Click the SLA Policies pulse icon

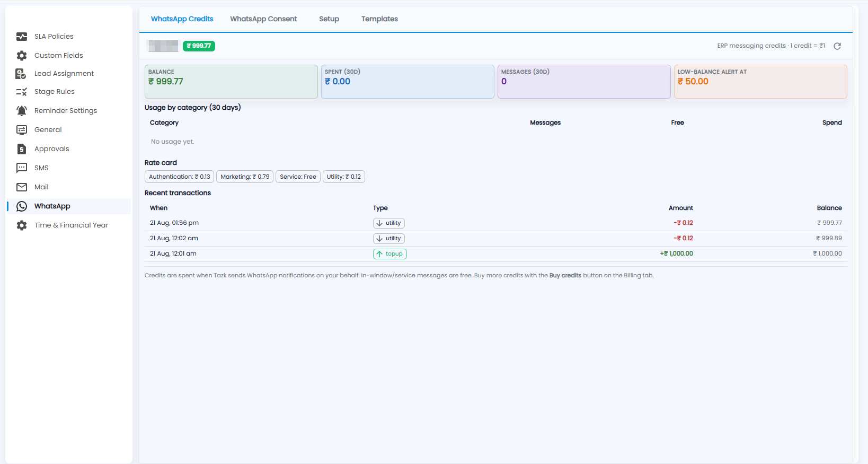coord(22,37)
